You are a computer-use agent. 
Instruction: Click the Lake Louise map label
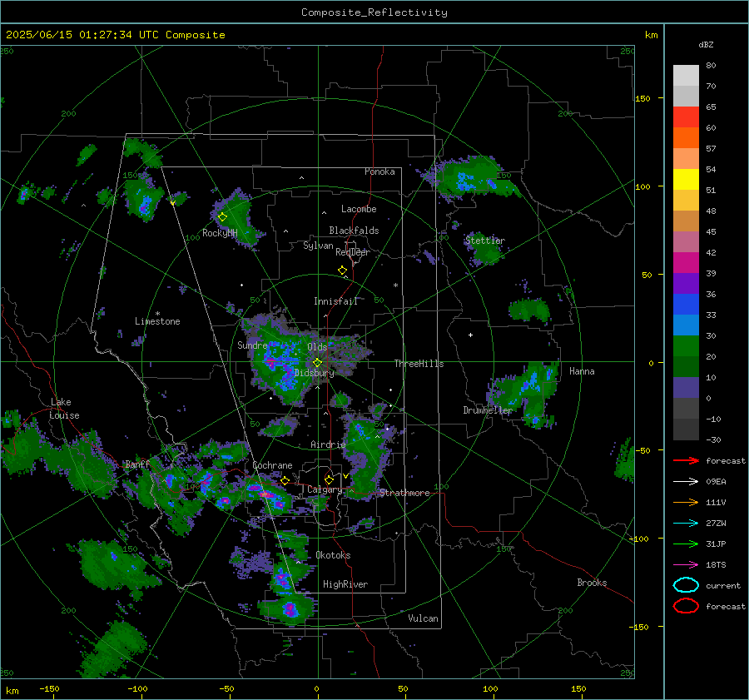64,409
